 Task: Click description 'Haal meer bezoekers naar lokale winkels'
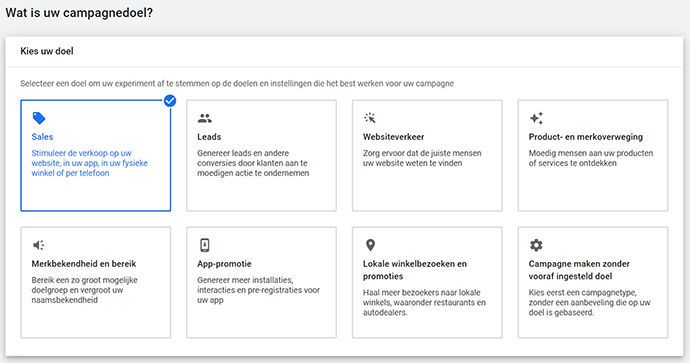click(424, 302)
